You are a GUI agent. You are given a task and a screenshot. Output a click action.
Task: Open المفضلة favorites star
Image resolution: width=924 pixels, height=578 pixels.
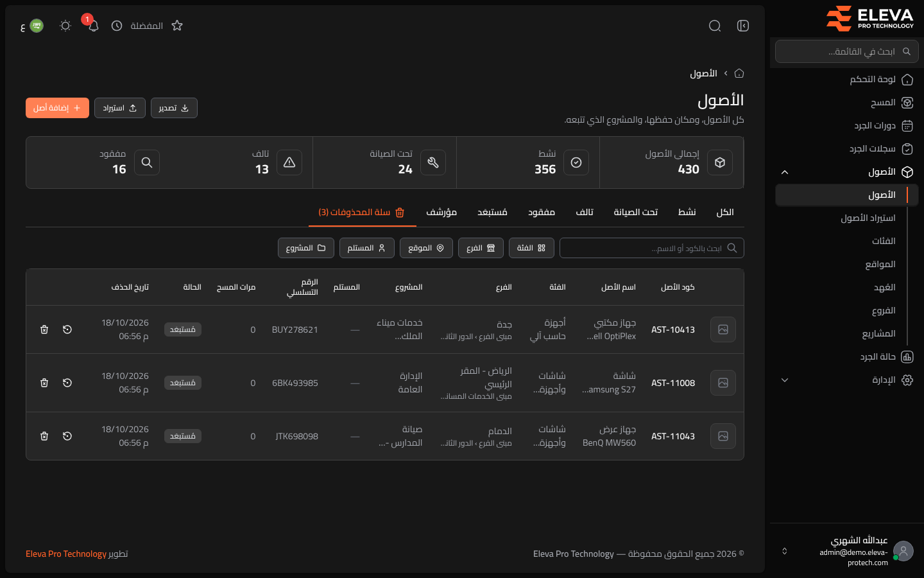(177, 26)
